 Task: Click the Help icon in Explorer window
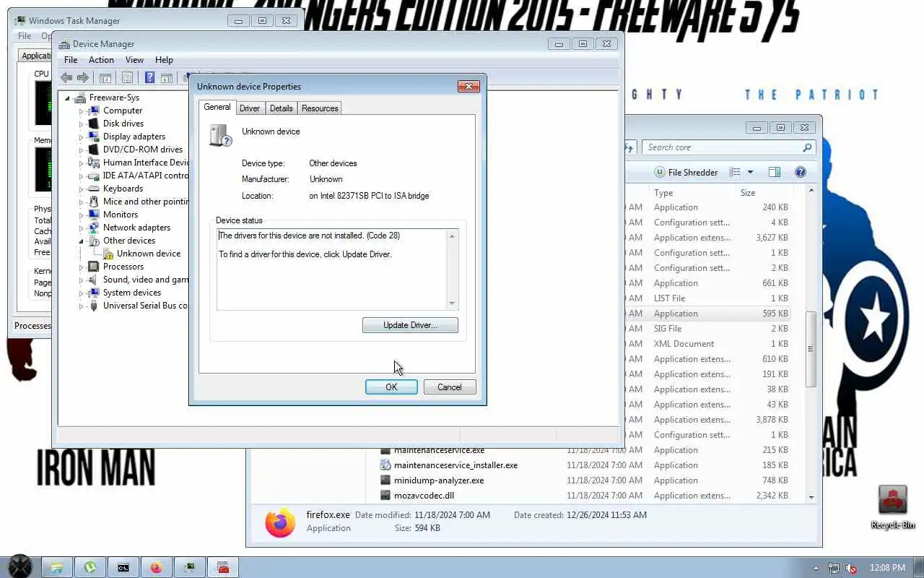(800, 172)
